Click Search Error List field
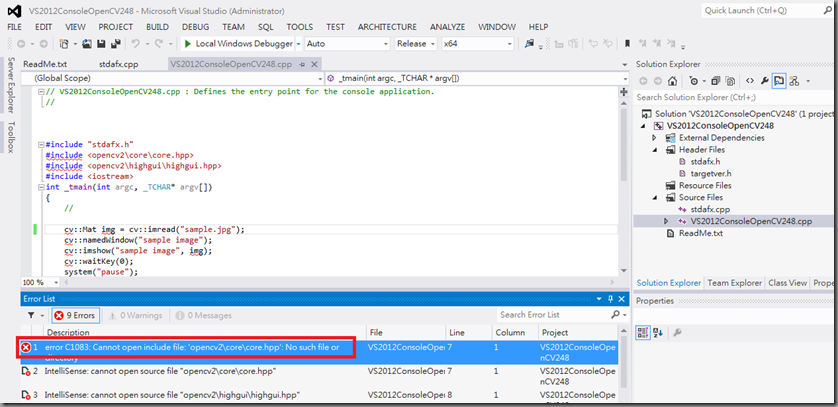838x407 pixels. 556,315
